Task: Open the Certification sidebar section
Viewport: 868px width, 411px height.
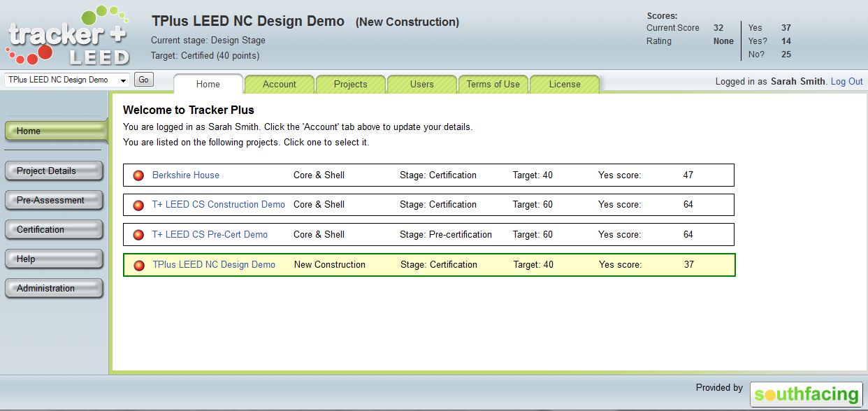Action: pos(53,229)
